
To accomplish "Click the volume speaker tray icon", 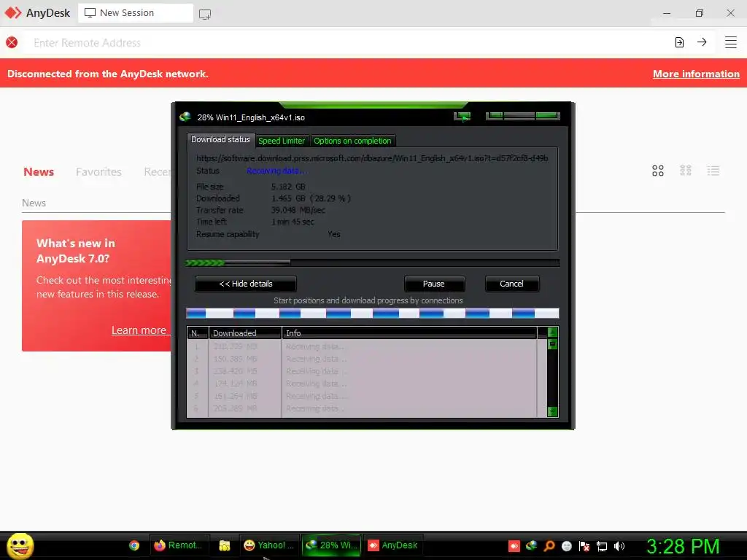I will 619,545.
